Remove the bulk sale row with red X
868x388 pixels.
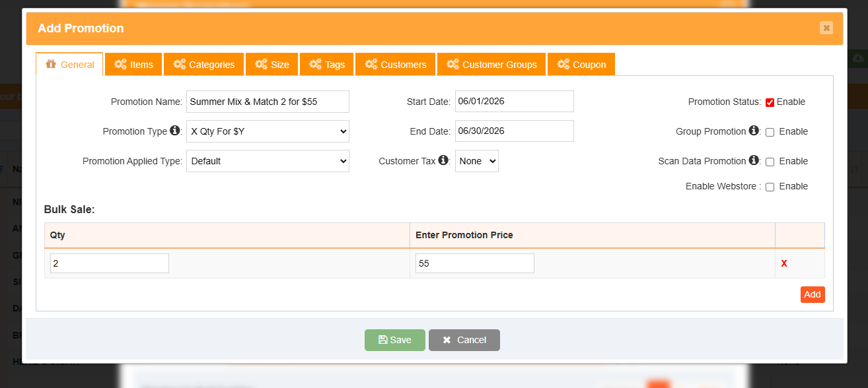784,263
